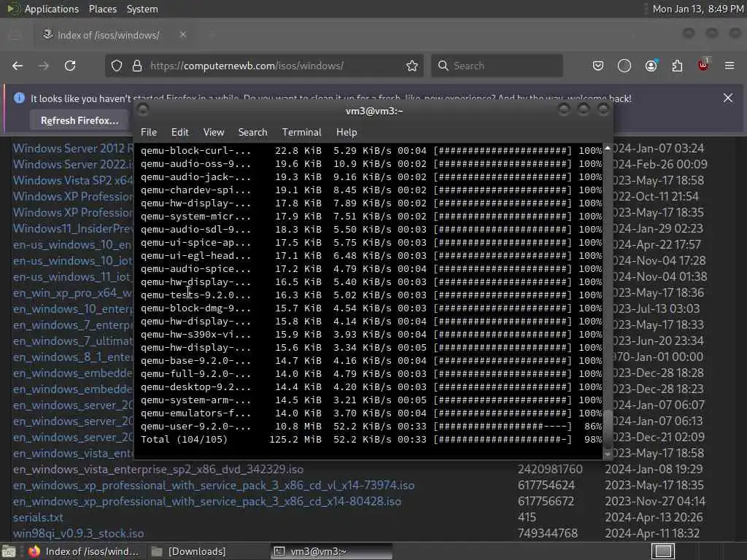Click the info icon in the notification bar
This screenshot has height=560, width=747.
tap(19, 98)
